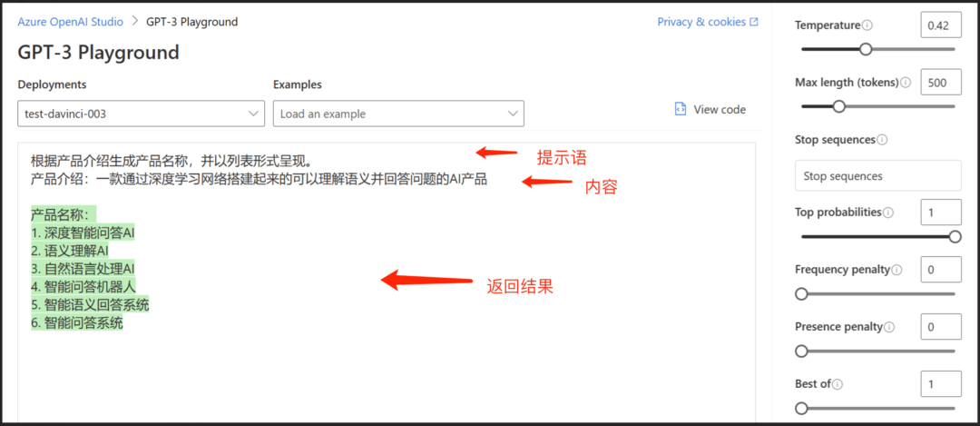Click the Stop sequences info icon
The image size is (980, 426).
883,140
